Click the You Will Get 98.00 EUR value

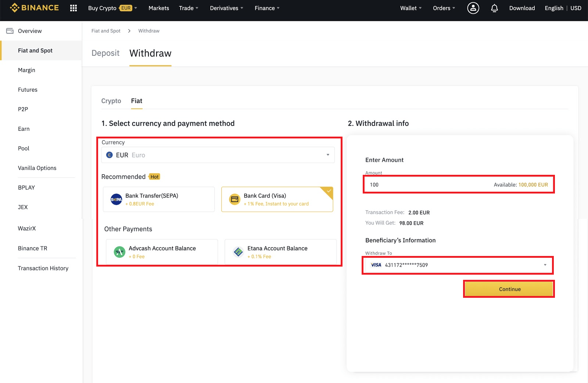[x=411, y=223]
